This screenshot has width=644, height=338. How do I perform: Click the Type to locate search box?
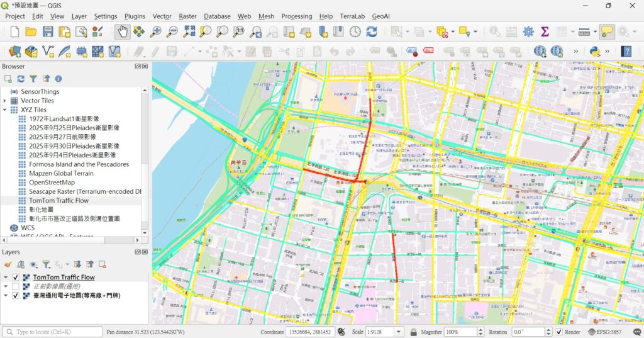pyautogui.click(x=52, y=332)
